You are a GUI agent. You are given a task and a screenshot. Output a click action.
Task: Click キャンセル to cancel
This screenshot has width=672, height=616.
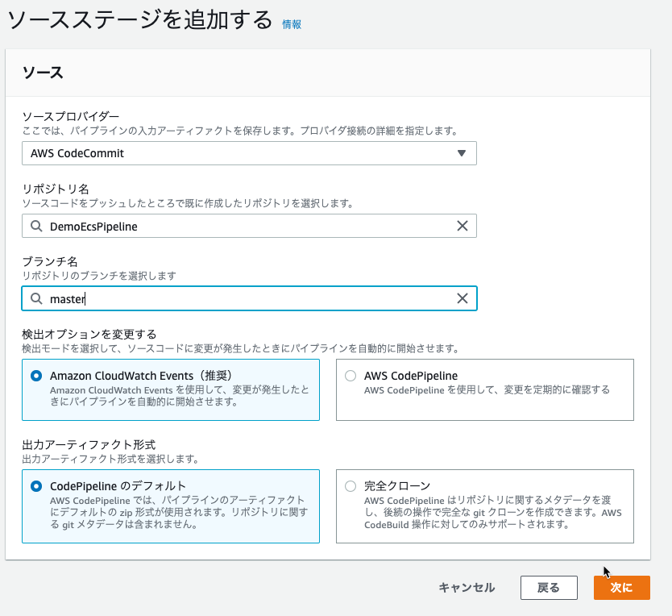click(x=467, y=588)
